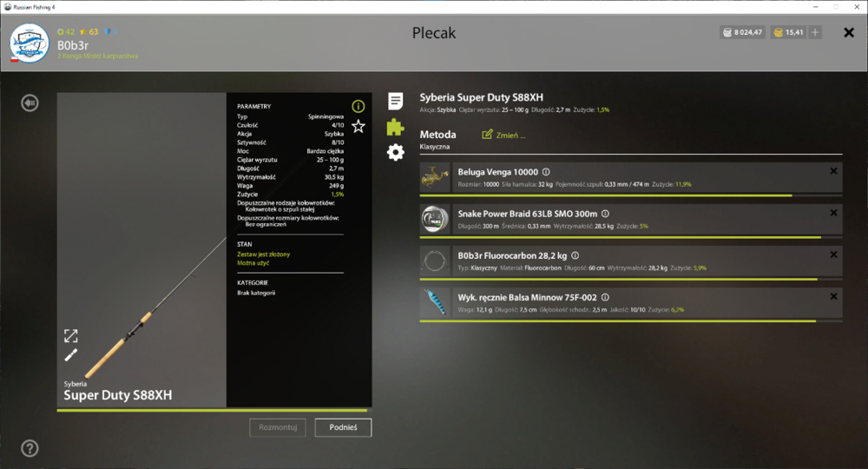Click the B0b3r Fluorocarbon leader thumbnail
The height and width of the screenshot is (469, 868).
point(435,261)
